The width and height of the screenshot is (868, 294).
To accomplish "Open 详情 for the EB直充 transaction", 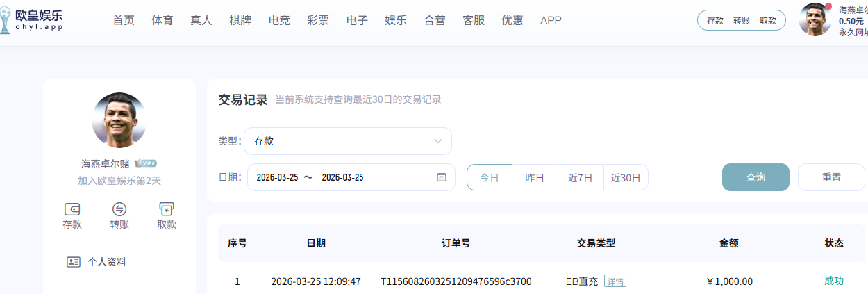I will (615, 281).
